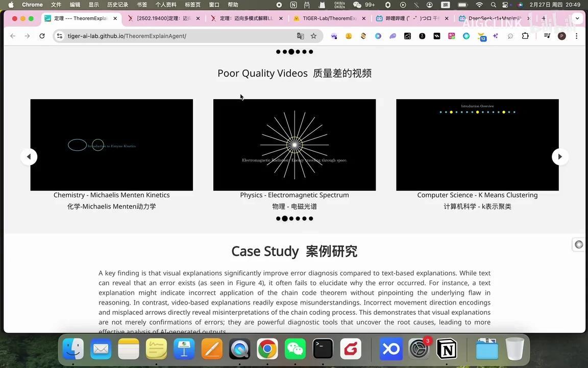
Task: Open the 书签 menu in the menu bar
Action: pyautogui.click(x=141, y=5)
